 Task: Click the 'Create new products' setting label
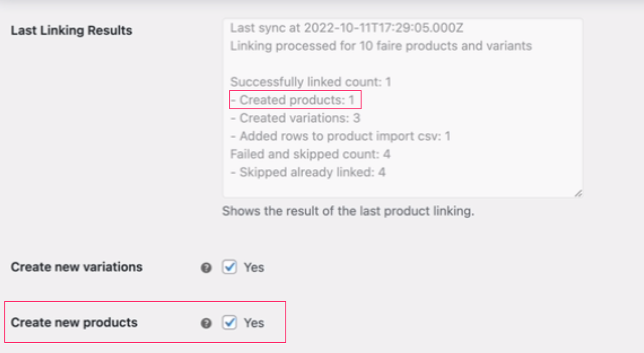74,323
